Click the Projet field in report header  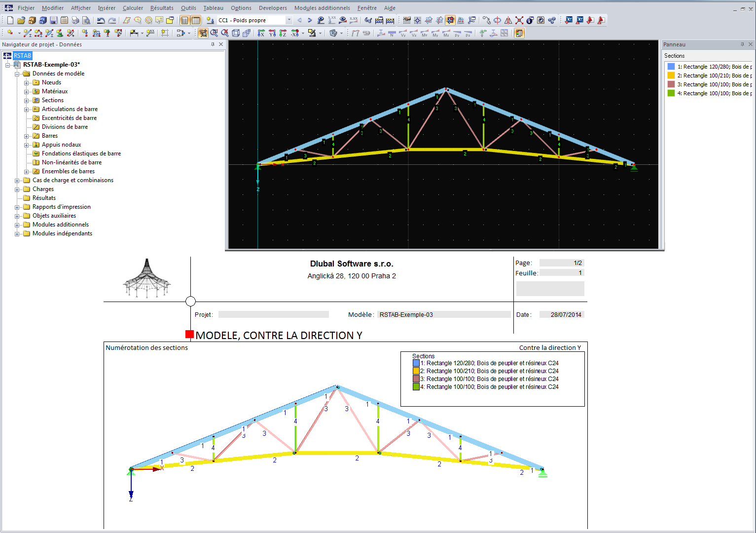point(274,314)
